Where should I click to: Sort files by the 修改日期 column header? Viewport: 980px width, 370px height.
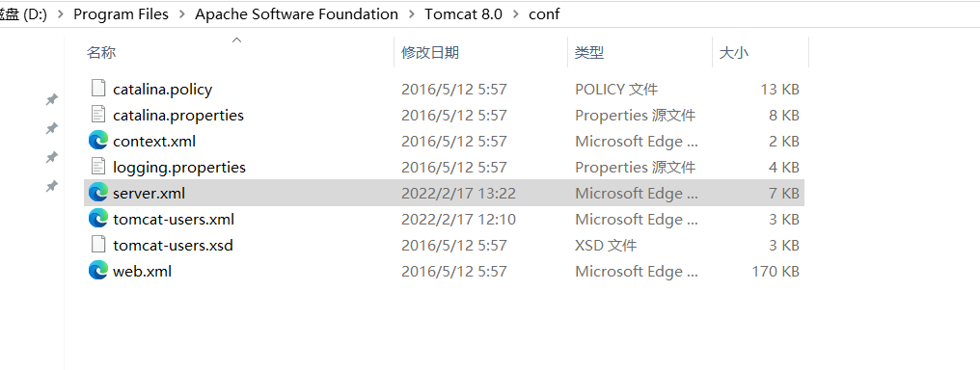coord(430,52)
